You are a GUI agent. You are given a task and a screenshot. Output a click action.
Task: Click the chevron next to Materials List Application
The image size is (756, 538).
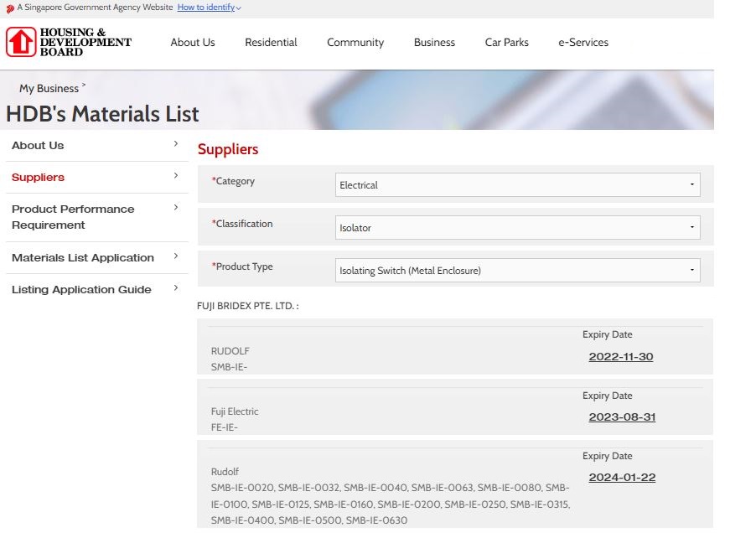(x=176, y=256)
